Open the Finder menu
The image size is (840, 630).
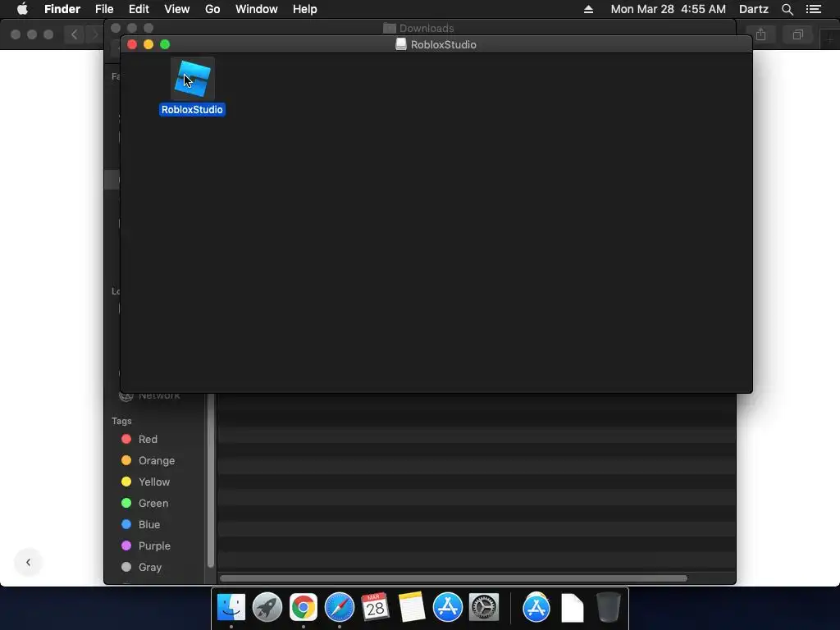pyautogui.click(x=62, y=9)
